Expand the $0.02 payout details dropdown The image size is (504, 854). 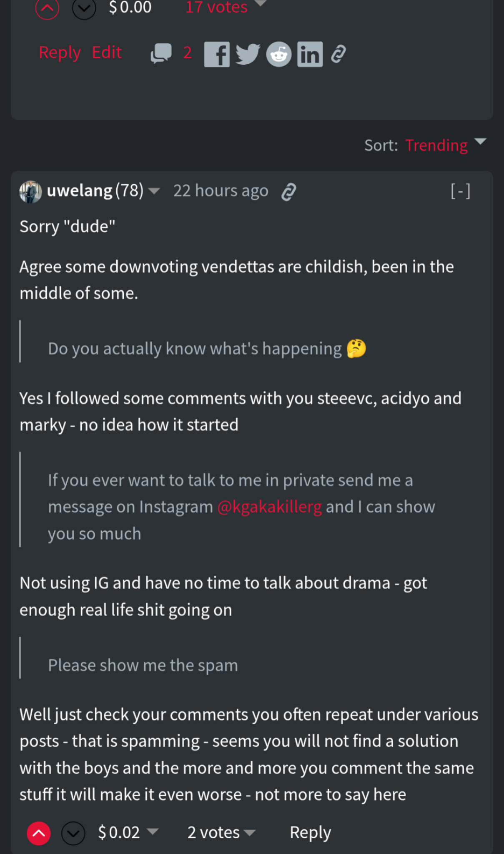tap(153, 831)
